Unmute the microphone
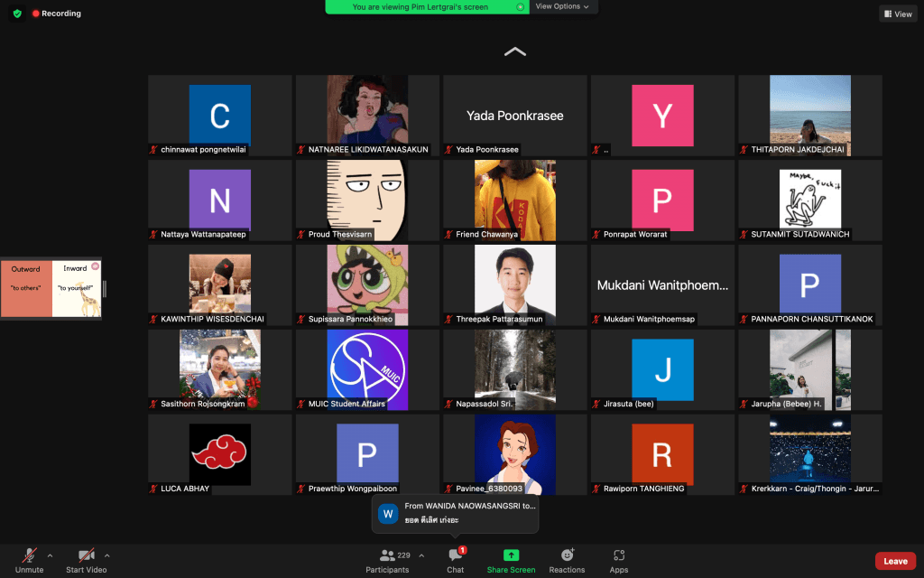The height and width of the screenshot is (578, 924). coord(29,555)
